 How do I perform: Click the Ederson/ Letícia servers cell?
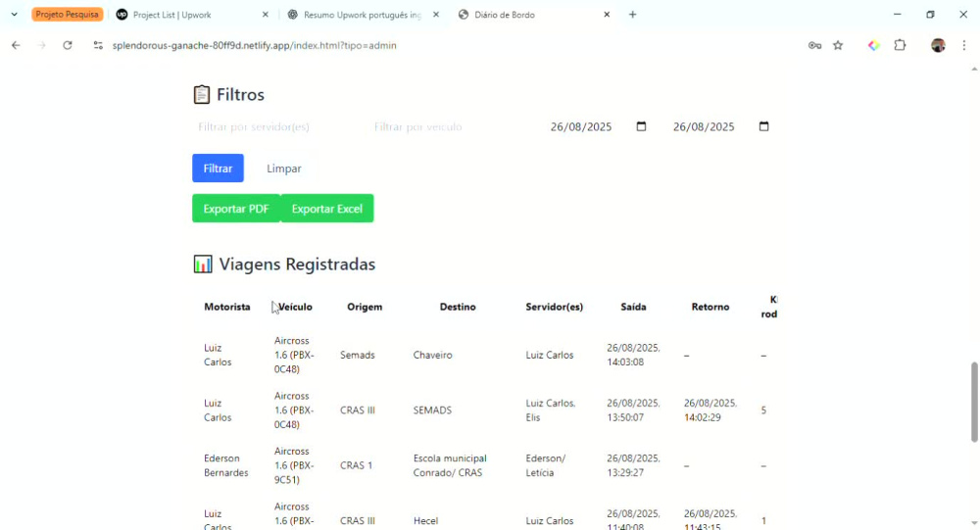[545, 465]
